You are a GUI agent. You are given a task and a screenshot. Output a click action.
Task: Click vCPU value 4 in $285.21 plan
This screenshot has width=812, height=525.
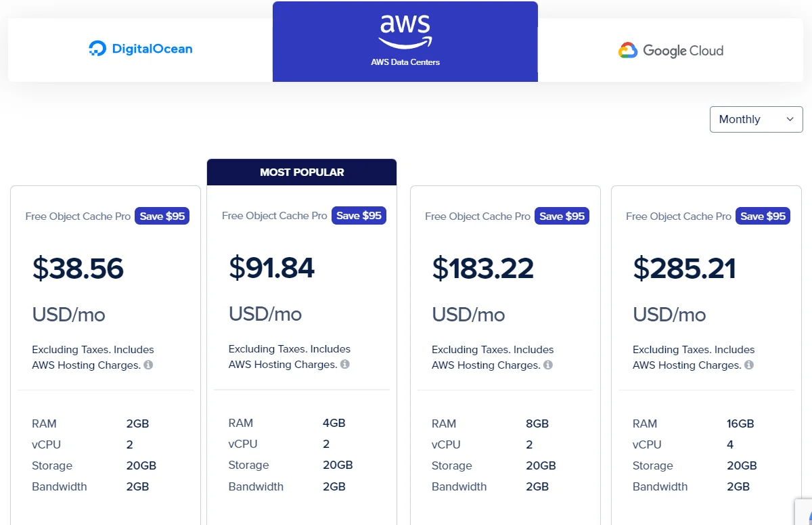(730, 444)
